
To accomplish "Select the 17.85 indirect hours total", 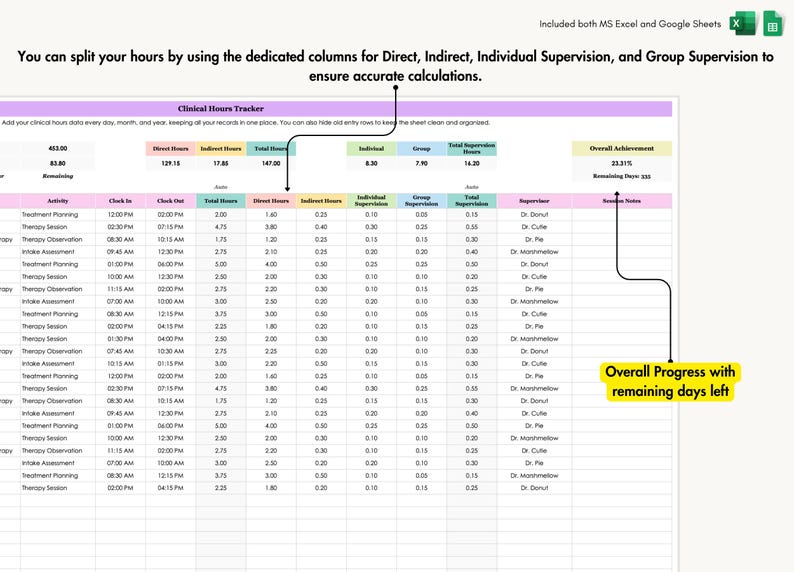I will [x=221, y=163].
